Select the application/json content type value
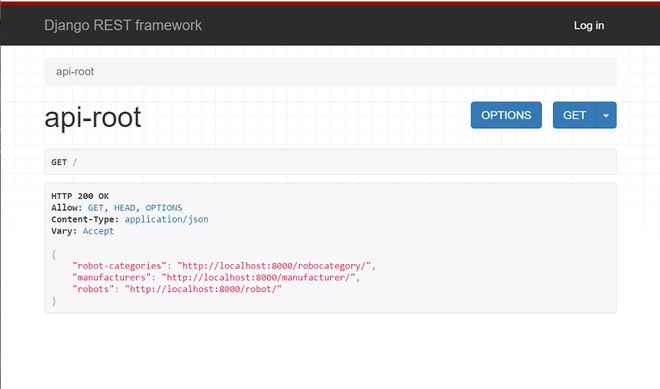This screenshot has width=660, height=389. [166, 219]
